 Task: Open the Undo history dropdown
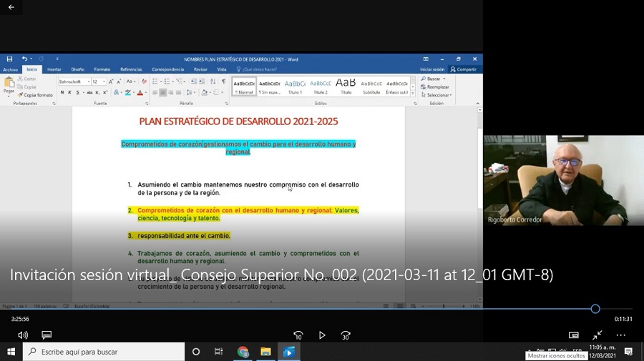pos(31,59)
